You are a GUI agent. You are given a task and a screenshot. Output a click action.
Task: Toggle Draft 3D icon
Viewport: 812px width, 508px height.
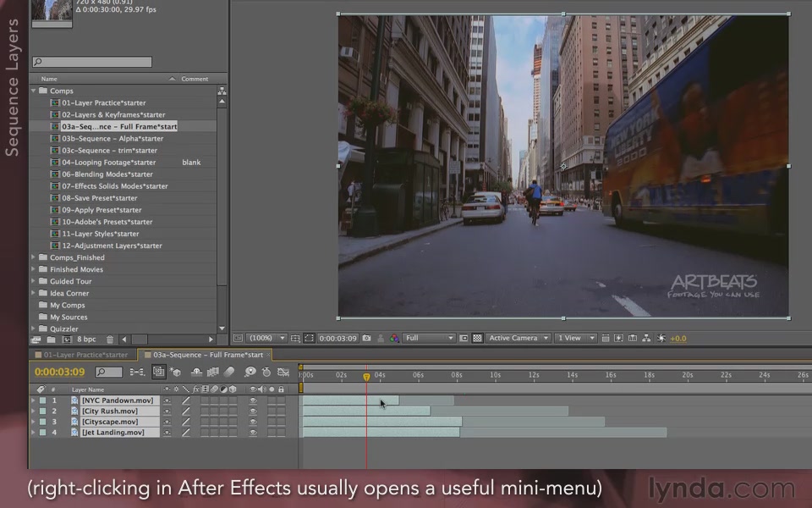(x=175, y=372)
